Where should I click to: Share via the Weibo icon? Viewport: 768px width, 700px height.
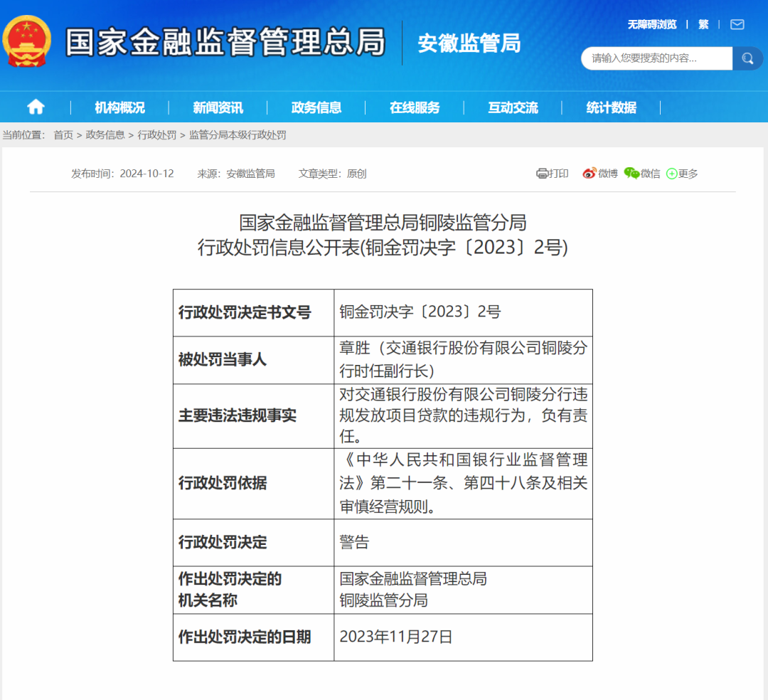(x=590, y=173)
